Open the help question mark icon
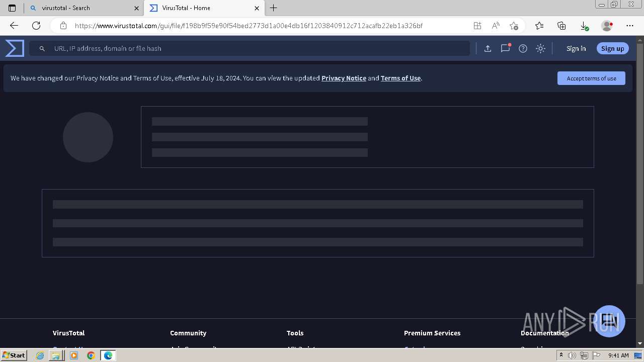Viewport: 644px width, 362px height. (523, 48)
